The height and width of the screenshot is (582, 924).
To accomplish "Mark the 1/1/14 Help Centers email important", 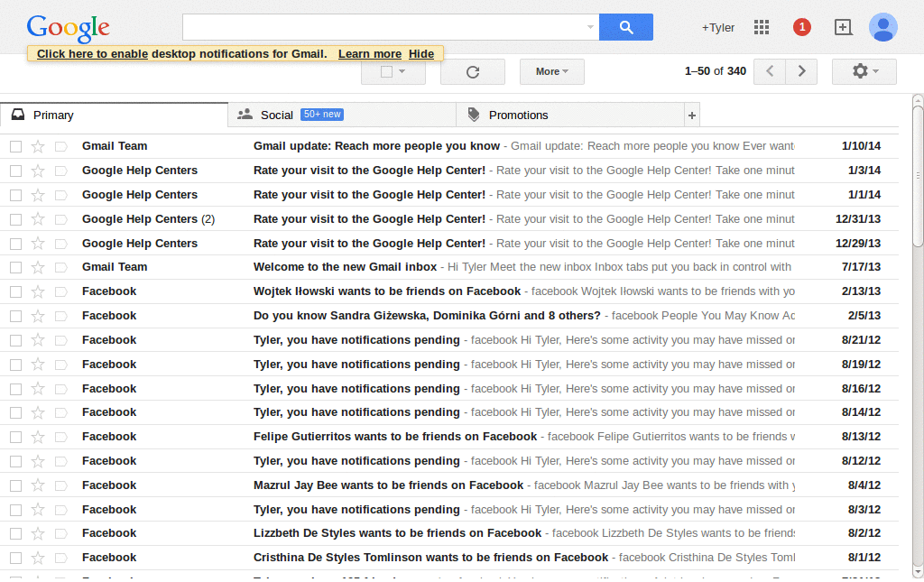I will pos(61,195).
